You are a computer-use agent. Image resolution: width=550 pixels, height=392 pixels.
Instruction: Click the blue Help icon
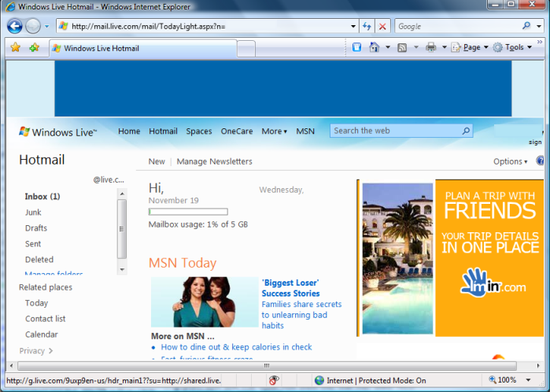click(x=541, y=161)
